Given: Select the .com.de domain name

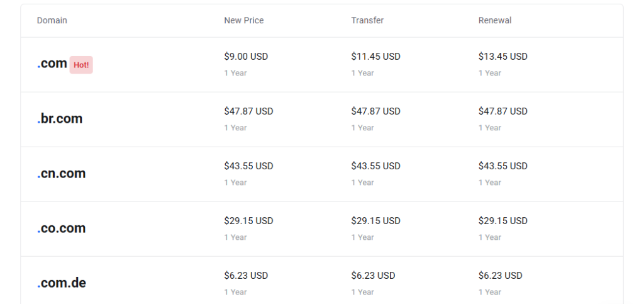Looking at the screenshot, I should [62, 283].
